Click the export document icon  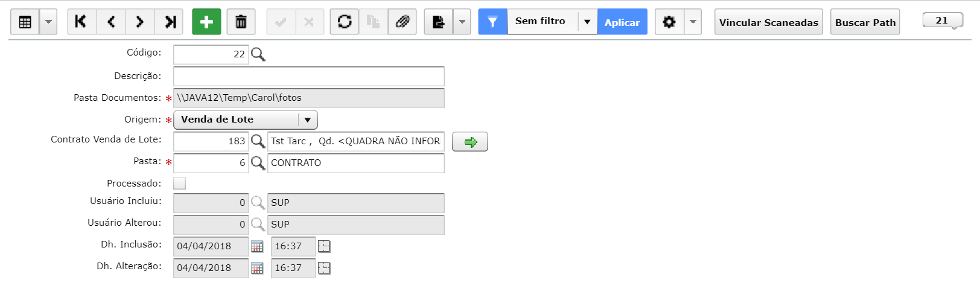(439, 22)
